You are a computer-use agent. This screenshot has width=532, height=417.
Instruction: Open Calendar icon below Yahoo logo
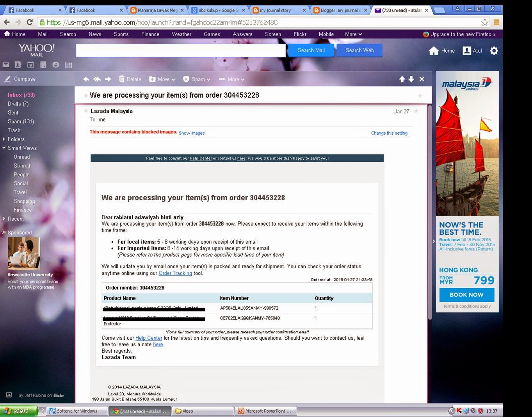(x=30, y=65)
